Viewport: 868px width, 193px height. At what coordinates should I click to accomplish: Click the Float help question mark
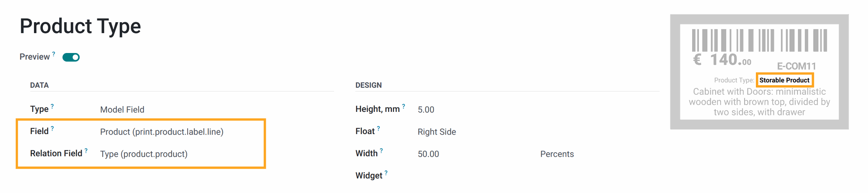378,129
